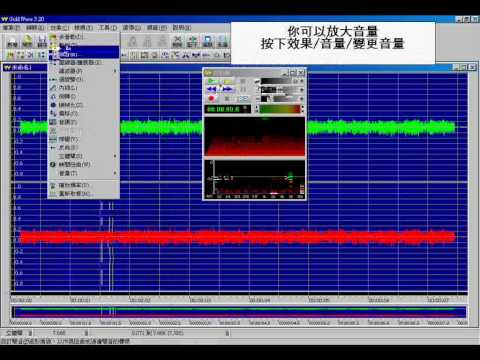The width and height of the screenshot is (480, 360).
Task: Open the 編輯(E) menu
Action: [35, 28]
